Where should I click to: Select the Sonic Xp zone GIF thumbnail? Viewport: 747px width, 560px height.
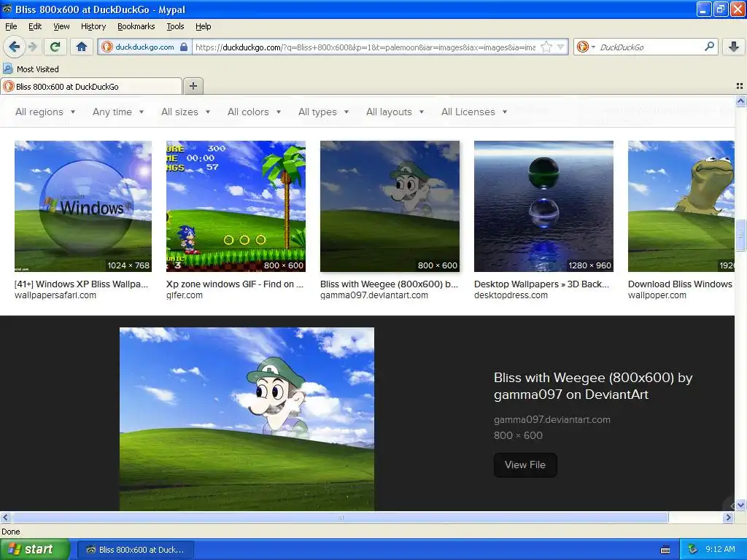click(236, 206)
